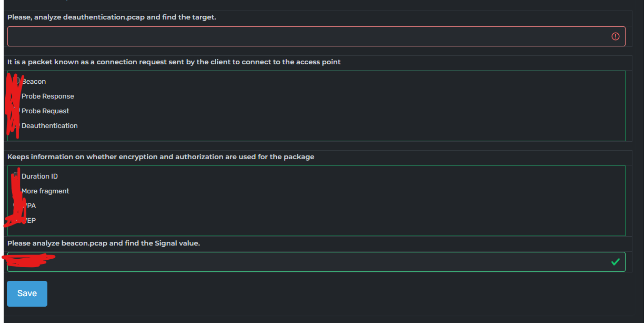The image size is (644, 323).
Task: Click empty space below Deauthentication option
Action: pos(316,135)
